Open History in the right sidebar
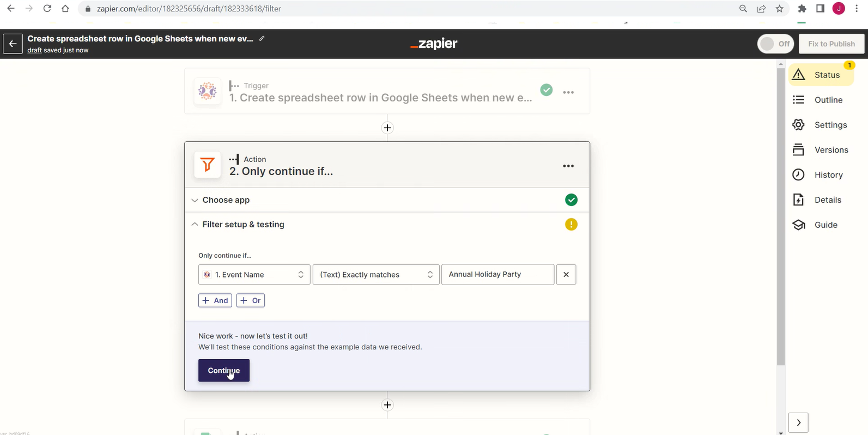This screenshot has height=435, width=868. coord(817,175)
